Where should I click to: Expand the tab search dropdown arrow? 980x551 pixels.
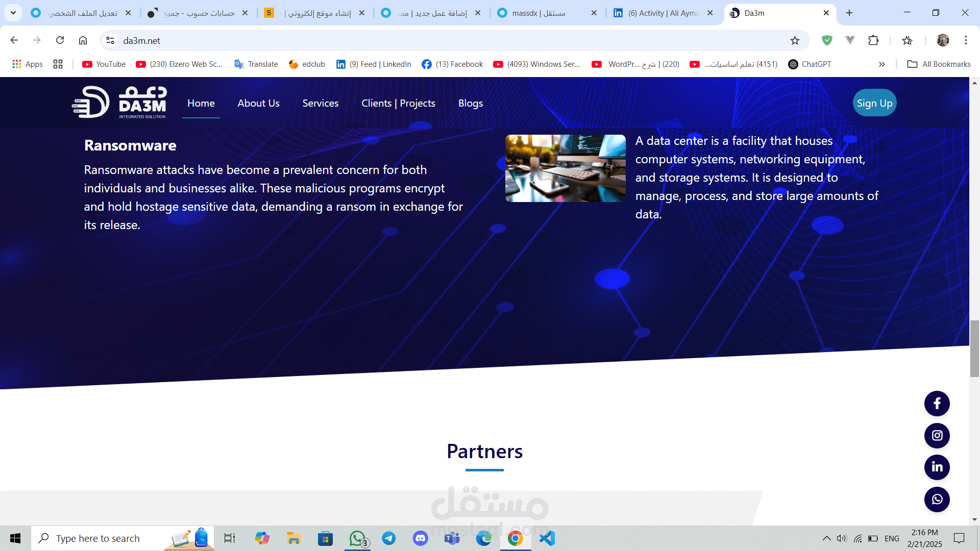click(13, 13)
